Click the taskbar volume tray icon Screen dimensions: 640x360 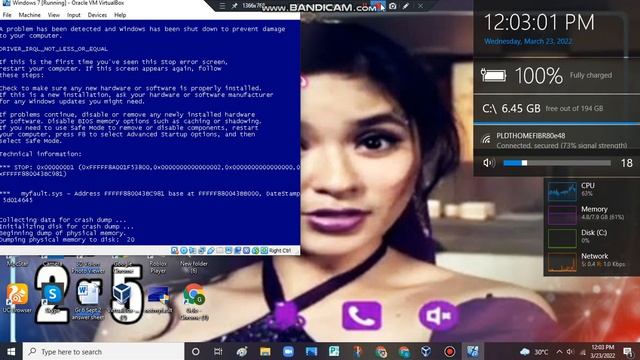[x=570, y=351]
